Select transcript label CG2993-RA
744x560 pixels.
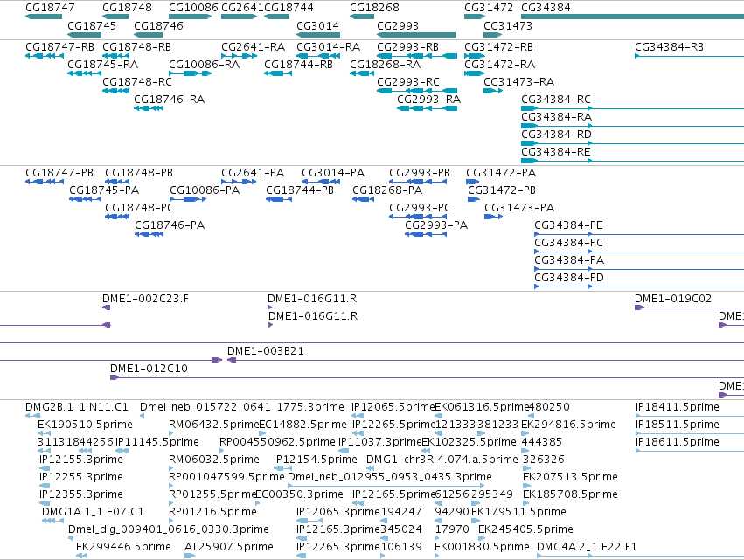[429, 100]
